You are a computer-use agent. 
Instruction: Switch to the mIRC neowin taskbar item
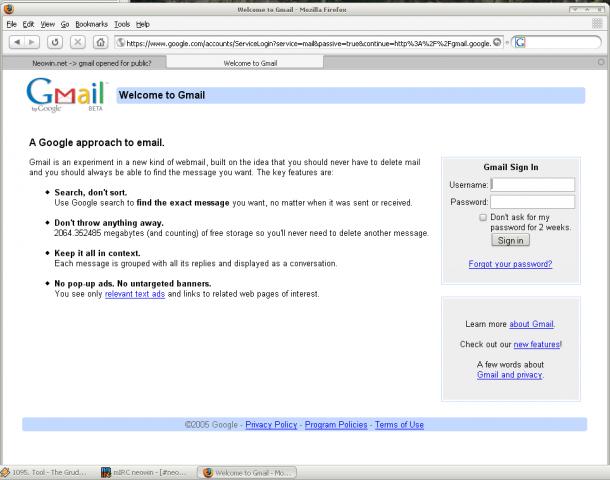pos(145,473)
